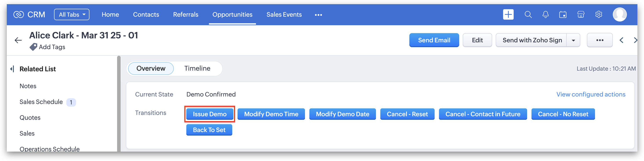Open more modules ellipsis in navbar

318,15
